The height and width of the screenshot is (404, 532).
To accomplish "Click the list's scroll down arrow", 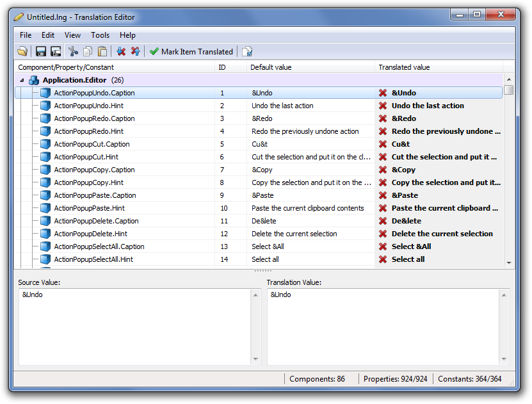I will pos(509,263).
